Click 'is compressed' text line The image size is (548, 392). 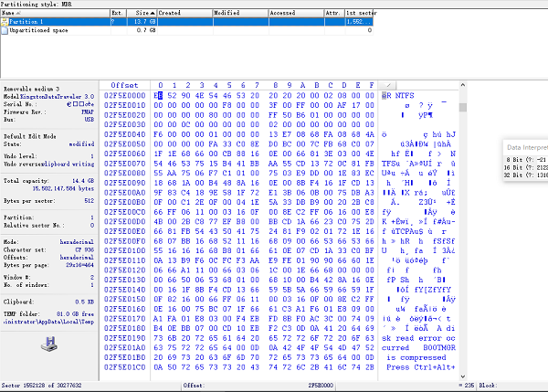coord(416,357)
